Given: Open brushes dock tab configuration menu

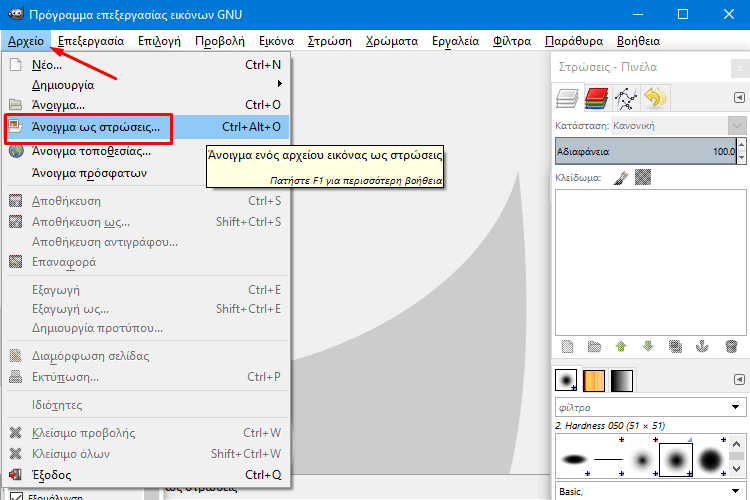Looking at the screenshot, I should click(x=739, y=379).
